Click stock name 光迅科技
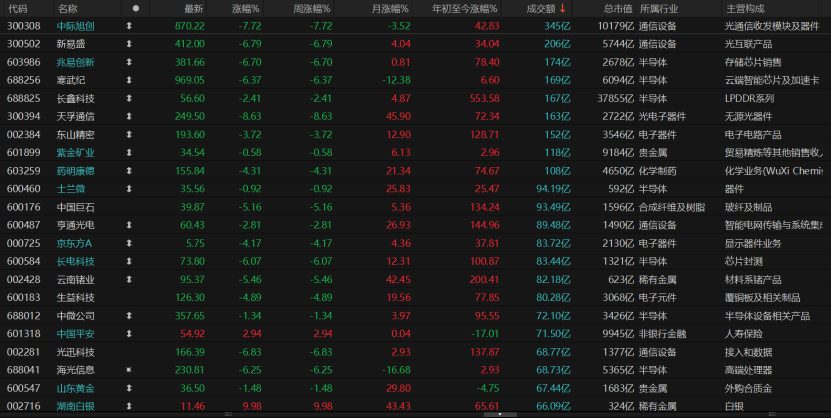This screenshot has height=418, width=831. pos(75,352)
